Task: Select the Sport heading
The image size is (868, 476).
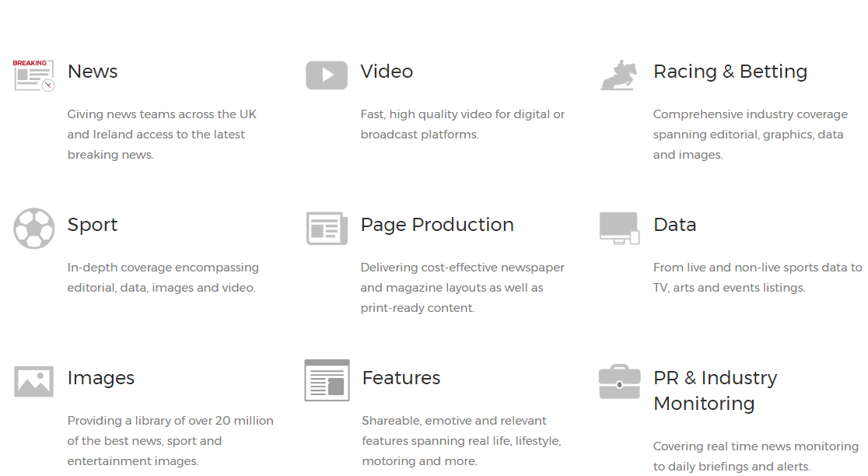Action: pyautogui.click(x=93, y=225)
